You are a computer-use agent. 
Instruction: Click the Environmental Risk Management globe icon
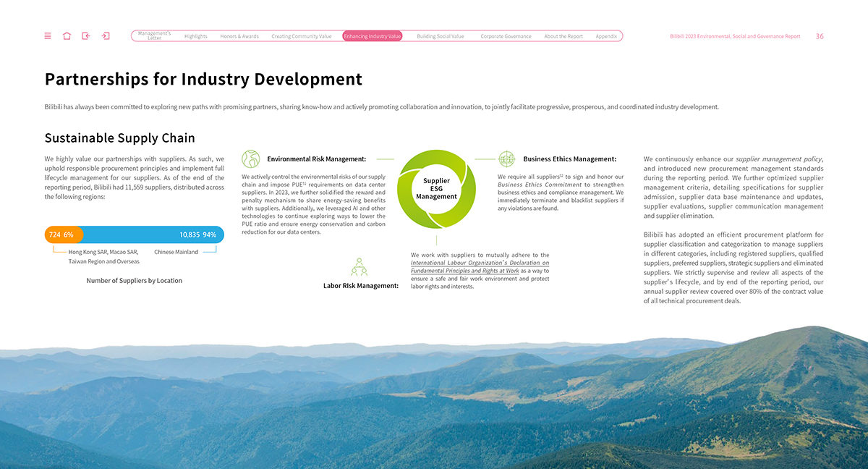251,159
